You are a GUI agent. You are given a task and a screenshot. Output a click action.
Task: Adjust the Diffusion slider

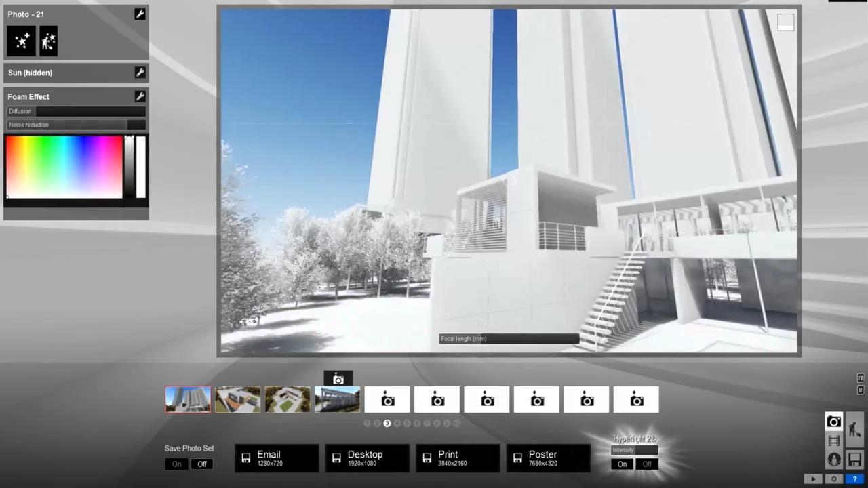[76, 111]
